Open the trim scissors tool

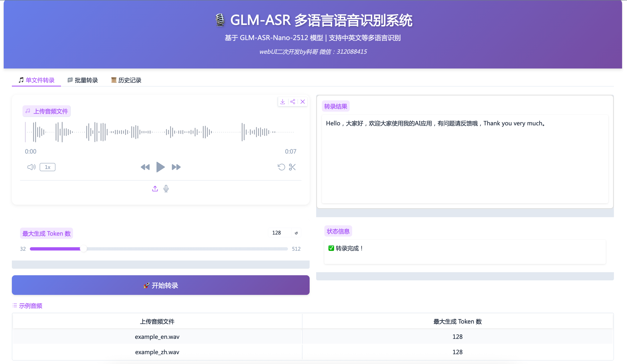tap(292, 167)
